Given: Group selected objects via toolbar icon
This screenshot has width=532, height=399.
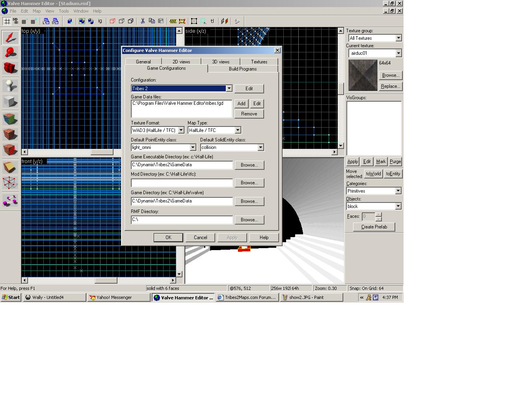Looking at the screenshot, I should (82, 21).
